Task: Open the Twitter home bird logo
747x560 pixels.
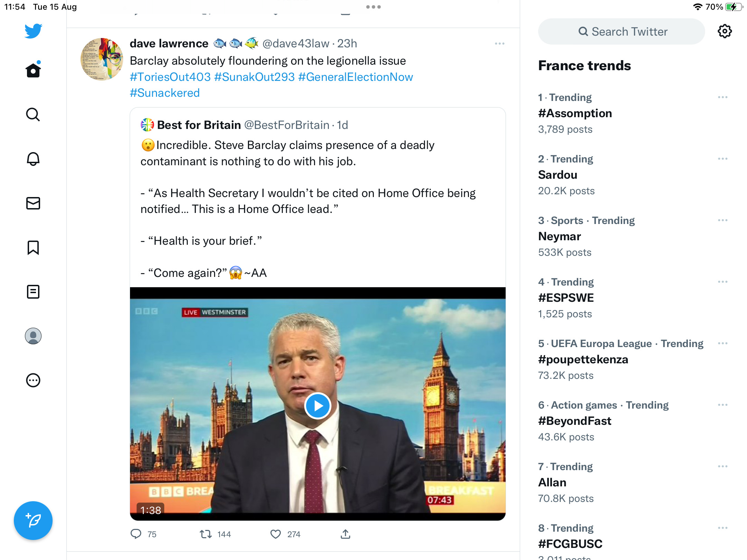Action: pos(33,31)
